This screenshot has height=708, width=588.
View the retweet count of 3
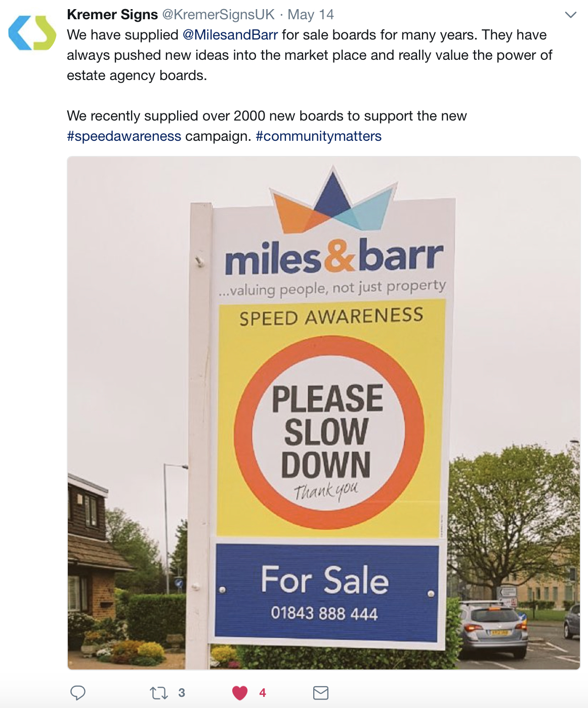[182, 692]
